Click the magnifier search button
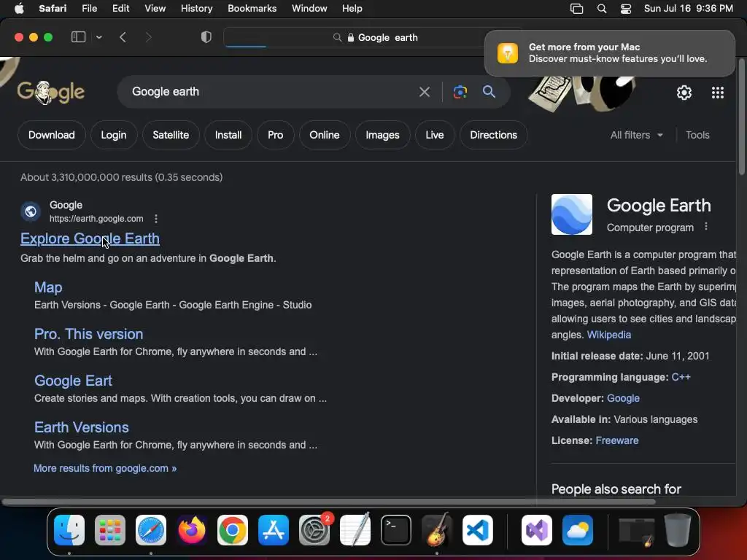The image size is (747, 560). click(489, 91)
